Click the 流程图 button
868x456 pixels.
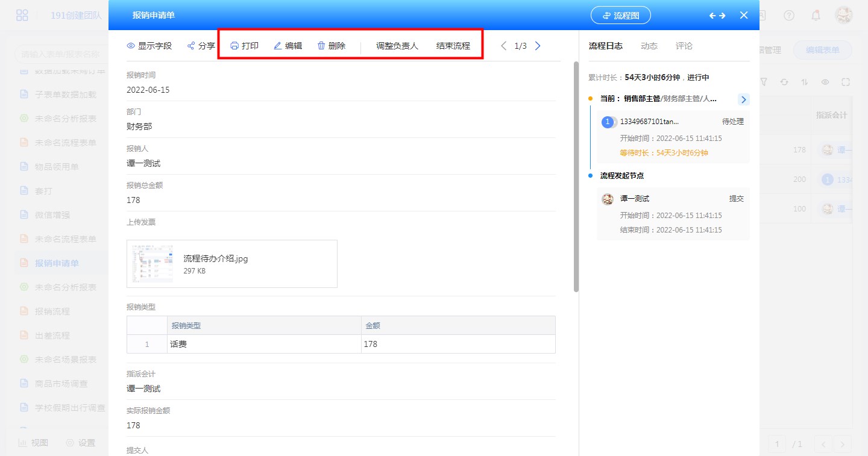620,16
